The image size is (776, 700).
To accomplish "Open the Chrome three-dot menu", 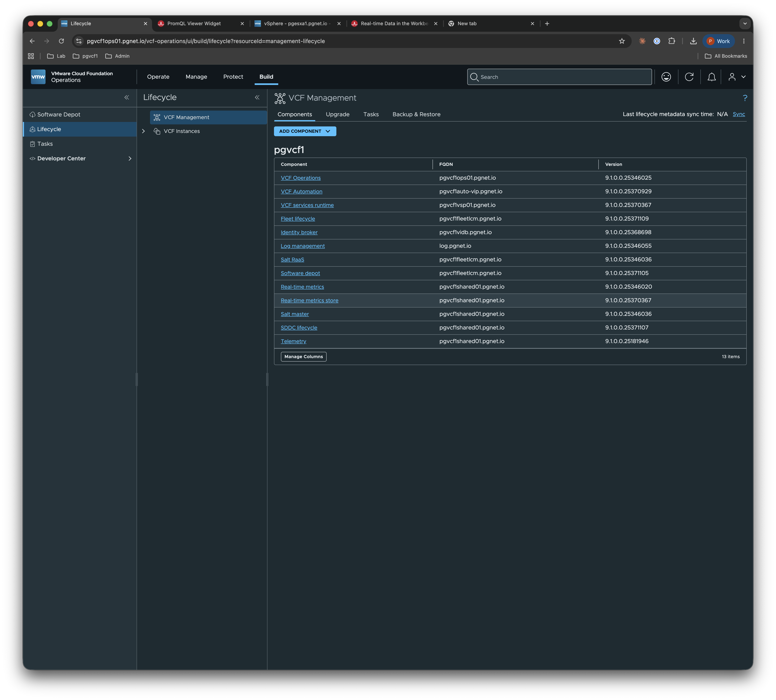I will 744,41.
